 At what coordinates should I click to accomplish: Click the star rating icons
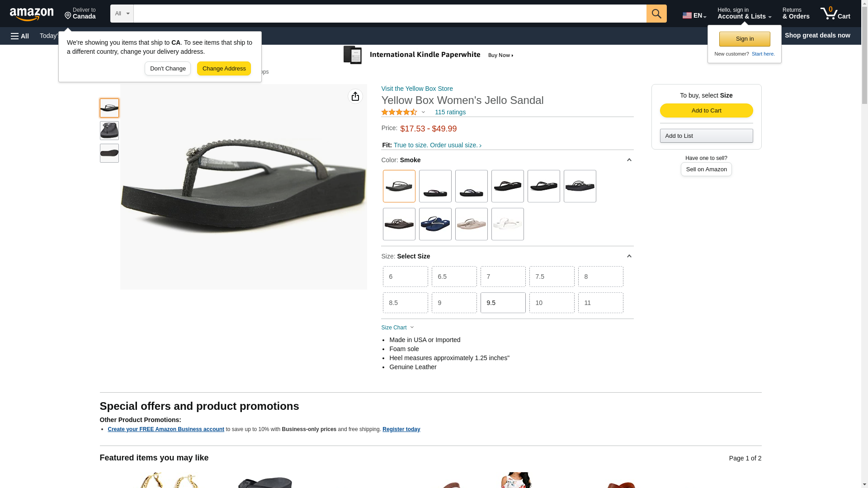tap(399, 112)
